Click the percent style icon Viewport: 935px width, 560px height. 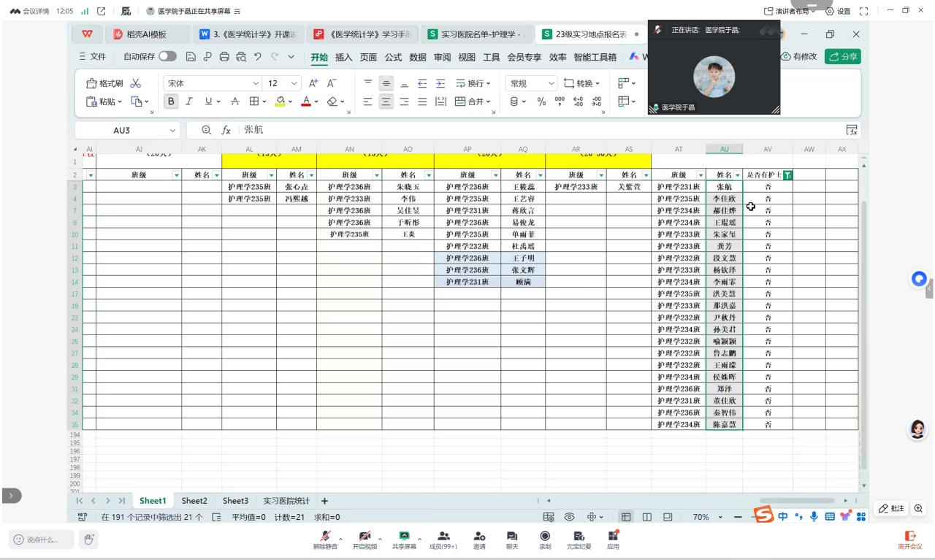pyautogui.click(x=541, y=101)
